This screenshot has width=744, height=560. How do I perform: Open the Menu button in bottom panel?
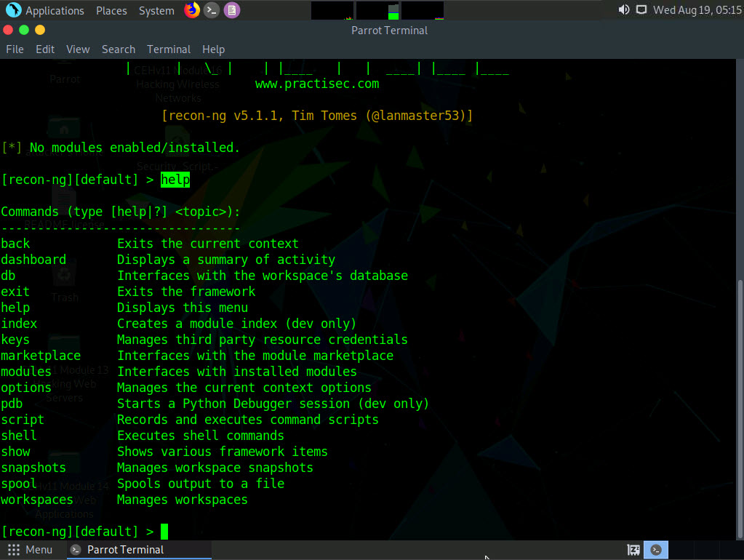[x=30, y=550]
